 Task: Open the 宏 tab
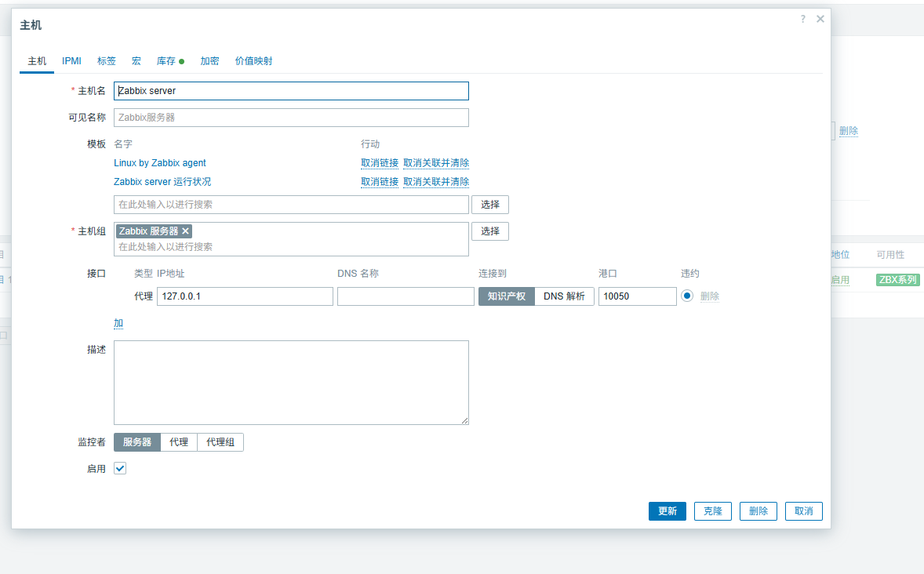click(136, 61)
